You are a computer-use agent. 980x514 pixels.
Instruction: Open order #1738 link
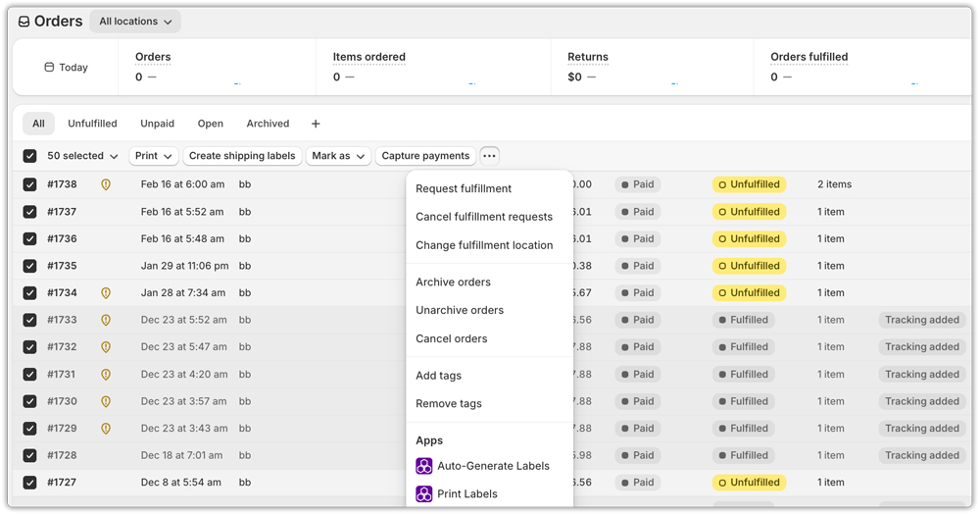(62, 184)
